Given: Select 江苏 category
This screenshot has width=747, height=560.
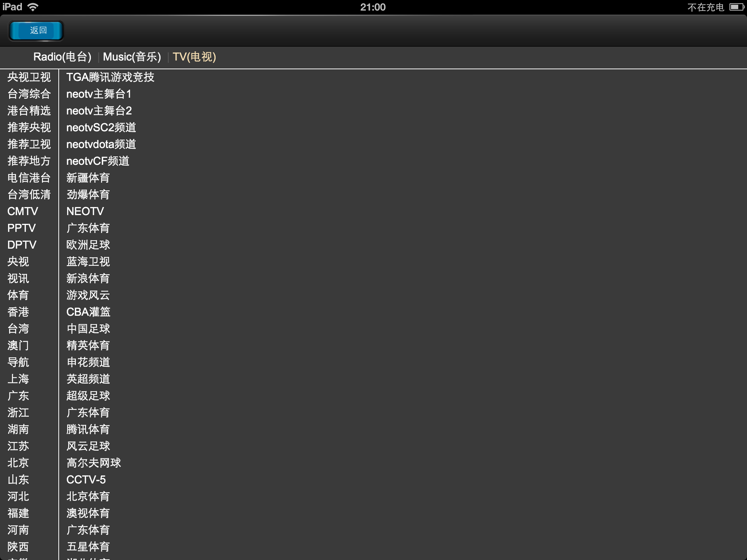Looking at the screenshot, I should click(18, 446).
